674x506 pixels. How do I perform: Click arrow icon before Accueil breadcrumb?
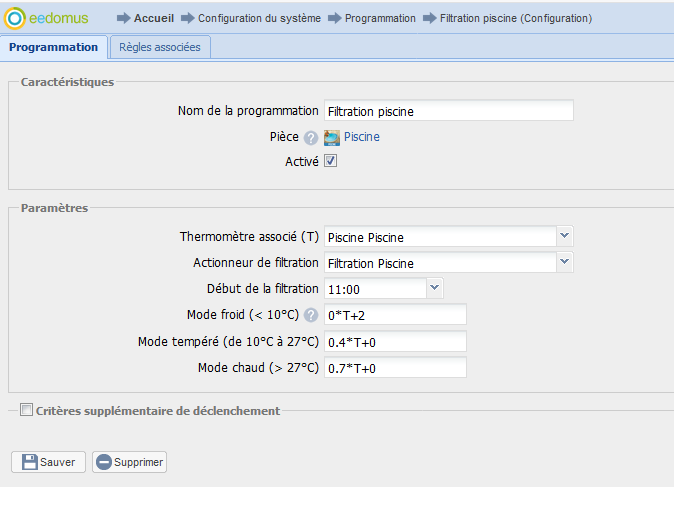pos(124,18)
